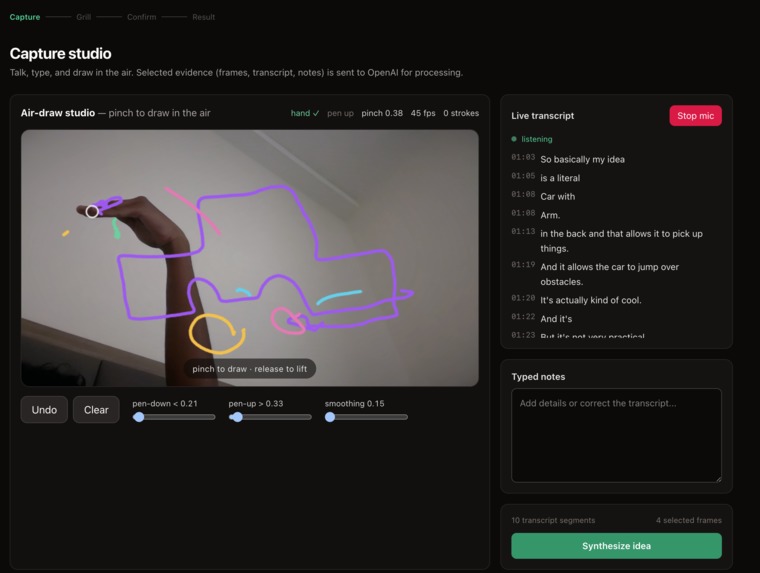Click Synthesize idea button
Image resolution: width=760 pixels, height=573 pixels.
click(x=616, y=546)
